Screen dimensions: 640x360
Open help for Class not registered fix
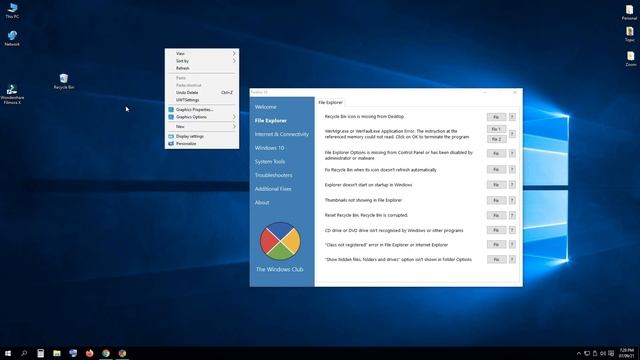pyautogui.click(x=512, y=244)
